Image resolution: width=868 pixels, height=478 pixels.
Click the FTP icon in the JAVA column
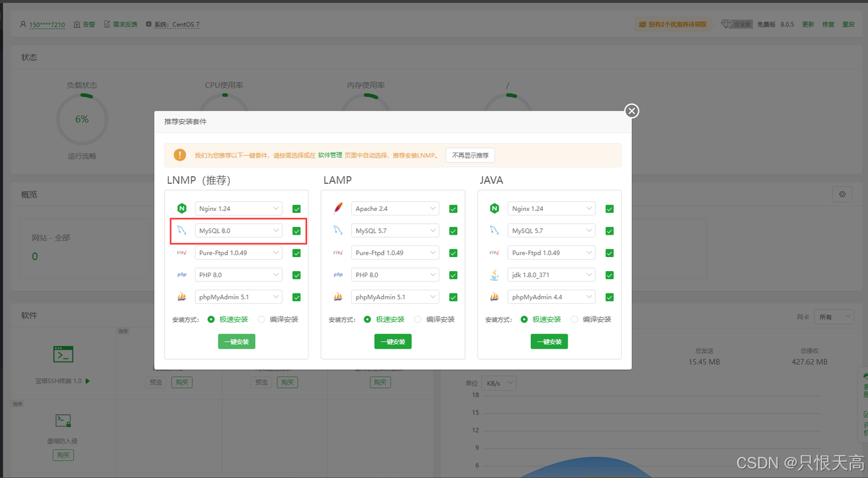tap(495, 253)
